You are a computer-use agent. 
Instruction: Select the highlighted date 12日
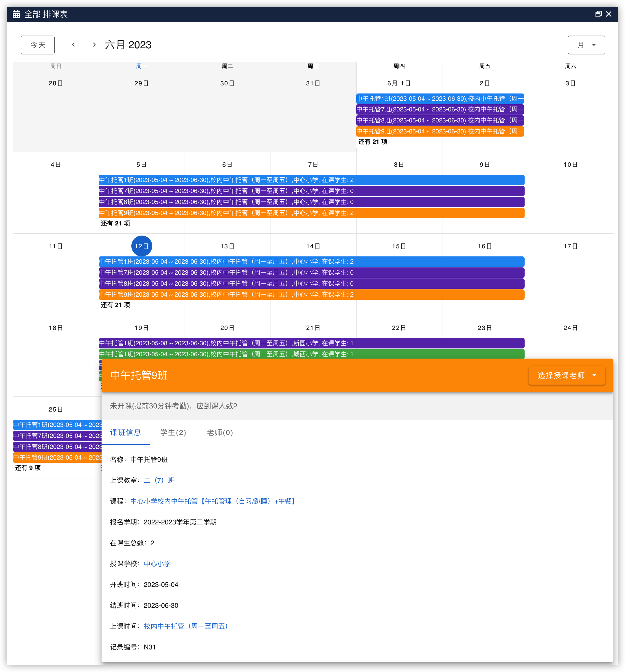(x=141, y=246)
